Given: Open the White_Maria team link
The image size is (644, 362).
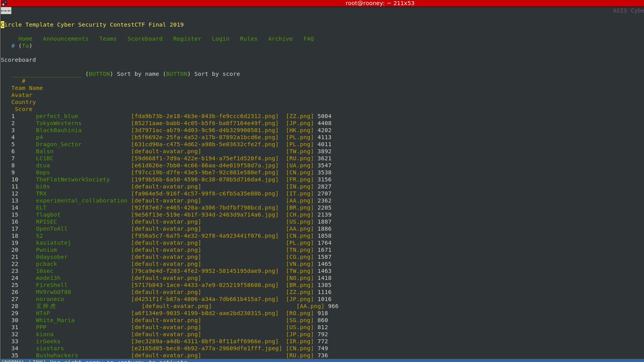Looking at the screenshot, I should pos(55,320).
